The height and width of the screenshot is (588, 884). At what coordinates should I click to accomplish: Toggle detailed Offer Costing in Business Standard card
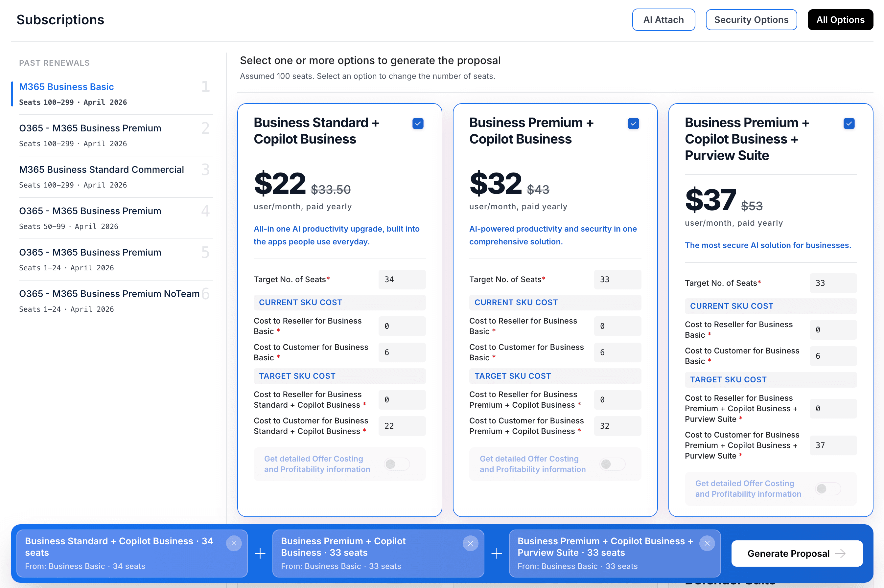397,464
